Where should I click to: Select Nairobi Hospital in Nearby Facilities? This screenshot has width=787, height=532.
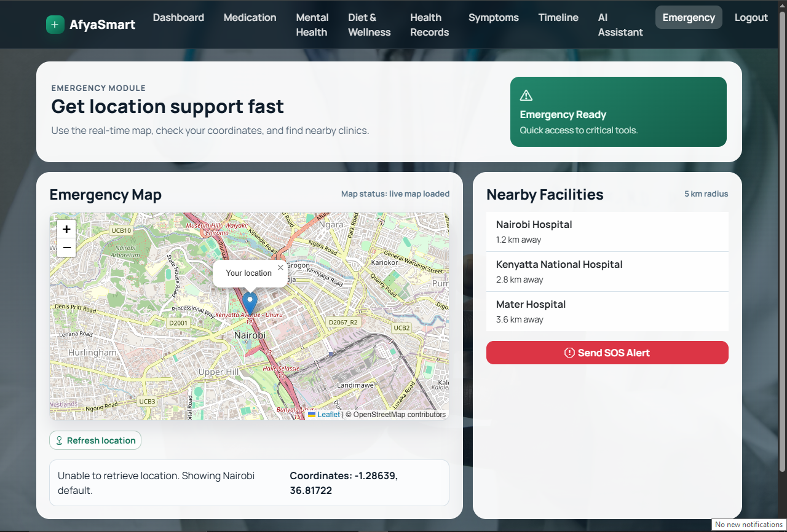[607, 232]
